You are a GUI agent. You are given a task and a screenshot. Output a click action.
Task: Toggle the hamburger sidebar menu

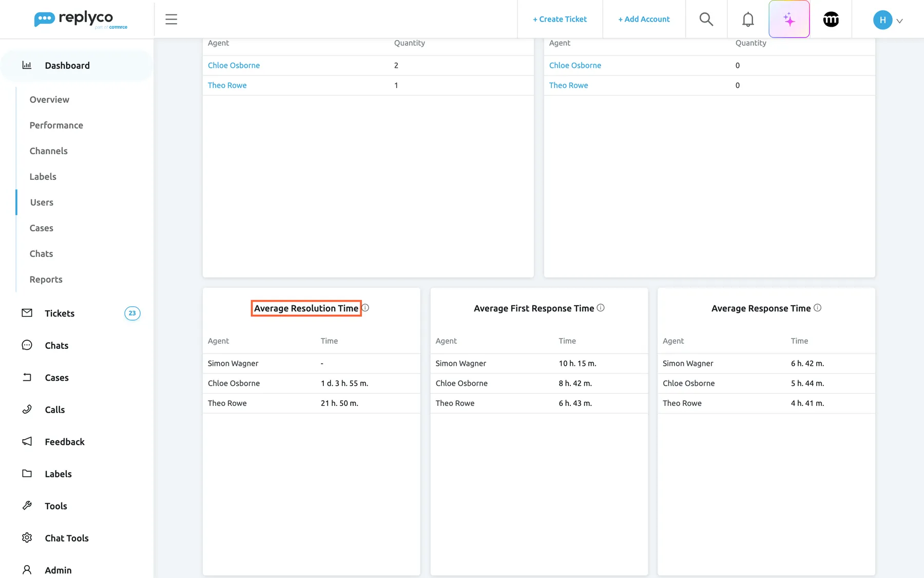pyautogui.click(x=171, y=20)
